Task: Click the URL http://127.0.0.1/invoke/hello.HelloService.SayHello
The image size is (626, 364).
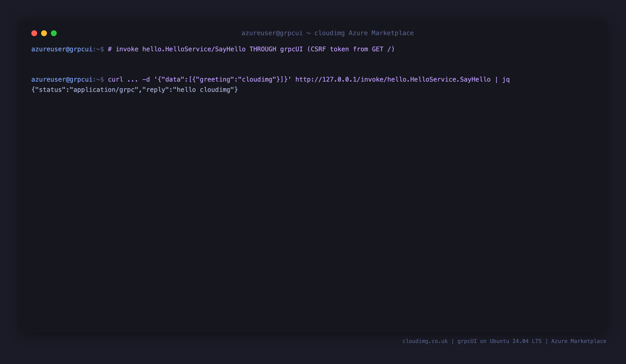Action: [x=393, y=79]
